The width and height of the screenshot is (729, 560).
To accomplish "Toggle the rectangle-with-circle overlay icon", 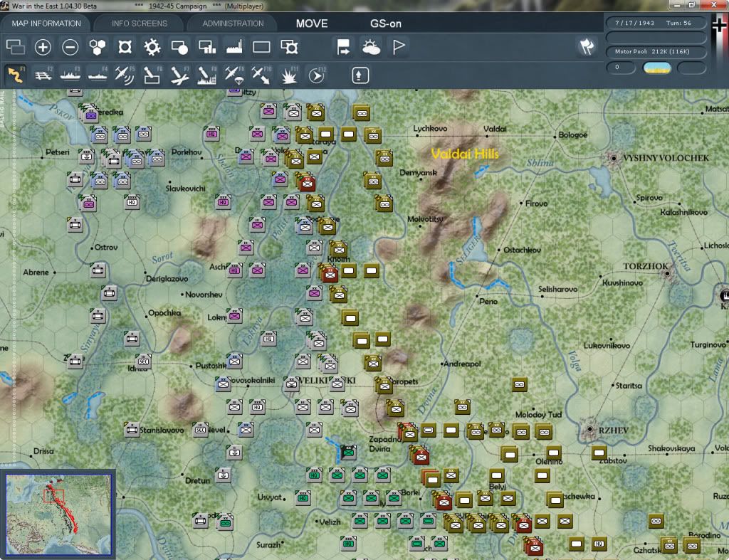I will click(x=179, y=47).
